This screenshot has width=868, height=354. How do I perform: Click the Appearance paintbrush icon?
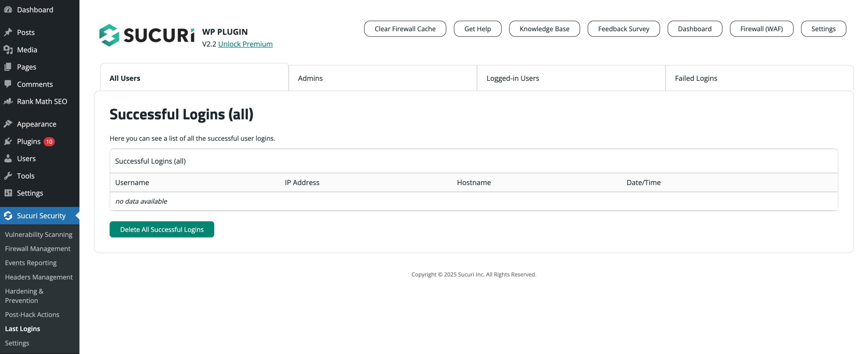(8, 124)
